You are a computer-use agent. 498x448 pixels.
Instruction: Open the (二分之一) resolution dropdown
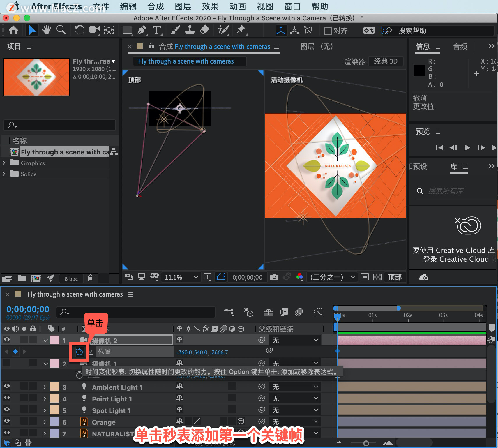[x=332, y=277]
